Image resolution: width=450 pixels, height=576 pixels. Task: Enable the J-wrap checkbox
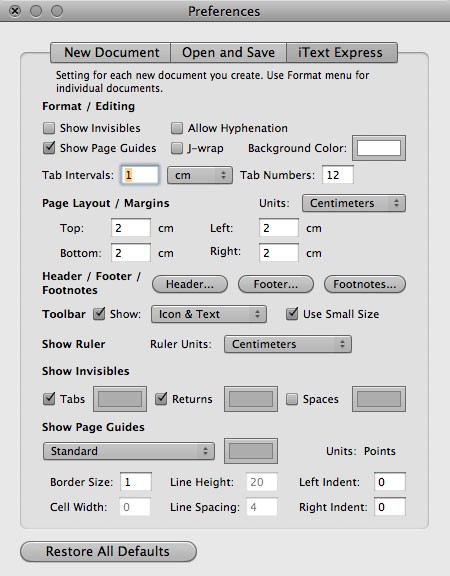pos(177,148)
